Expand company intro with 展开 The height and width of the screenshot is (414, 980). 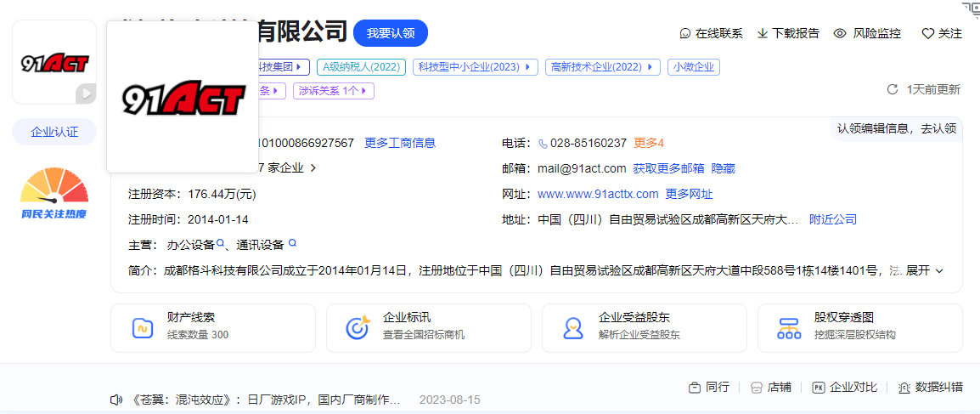[x=924, y=270]
